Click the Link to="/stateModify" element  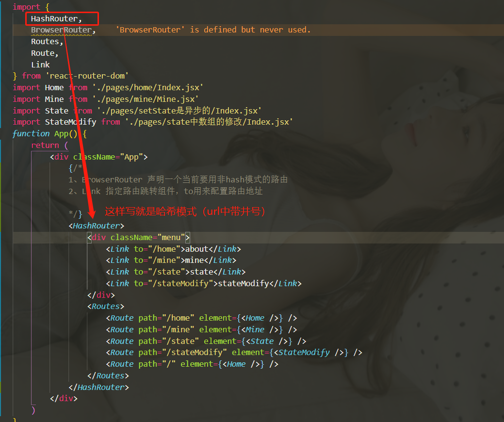tap(204, 283)
